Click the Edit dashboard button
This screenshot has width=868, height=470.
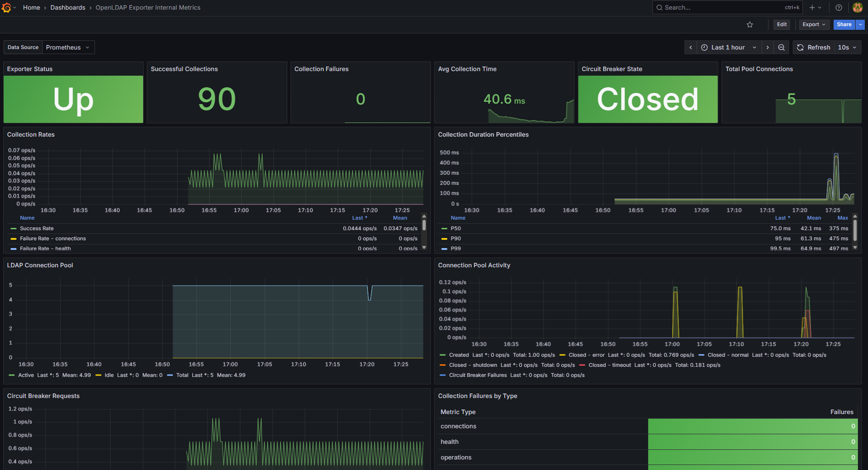[782, 25]
